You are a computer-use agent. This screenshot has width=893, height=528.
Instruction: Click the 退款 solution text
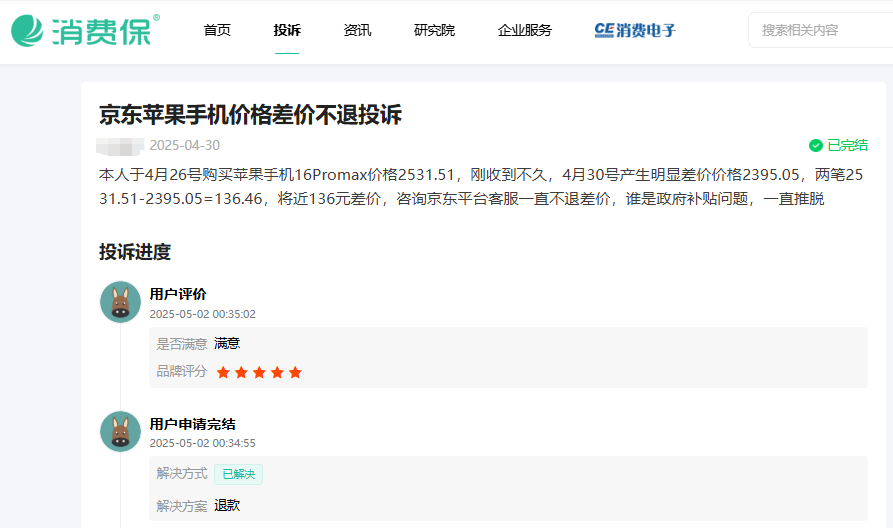pyautogui.click(x=227, y=505)
